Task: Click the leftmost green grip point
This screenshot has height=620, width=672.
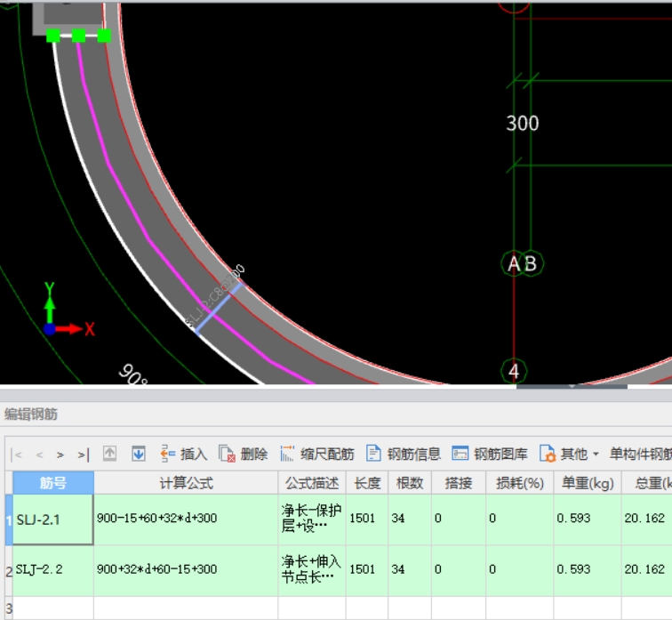Action: pos(53,36)
